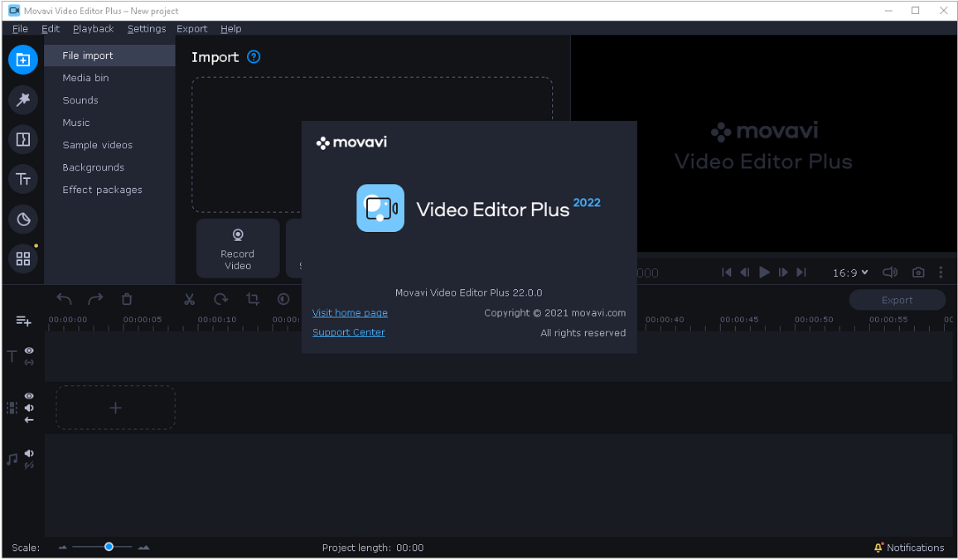Step back one frame in player
This screenshot has height=560, width=958.
coord(745,273)
